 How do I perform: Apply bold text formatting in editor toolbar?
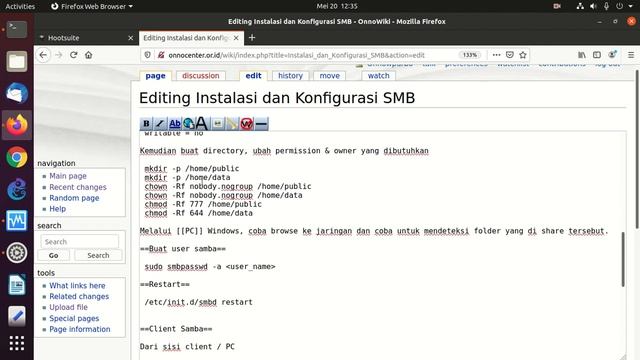[x=146, y=124]
